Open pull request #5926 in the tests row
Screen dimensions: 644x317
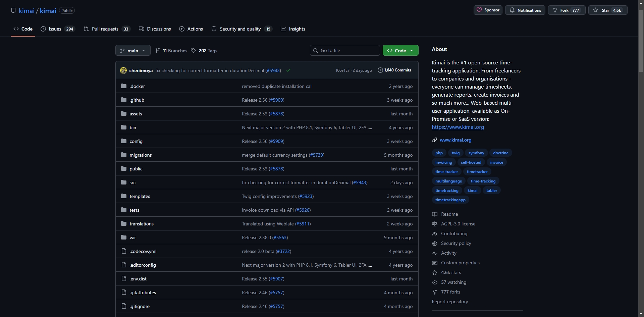(303, 210)
